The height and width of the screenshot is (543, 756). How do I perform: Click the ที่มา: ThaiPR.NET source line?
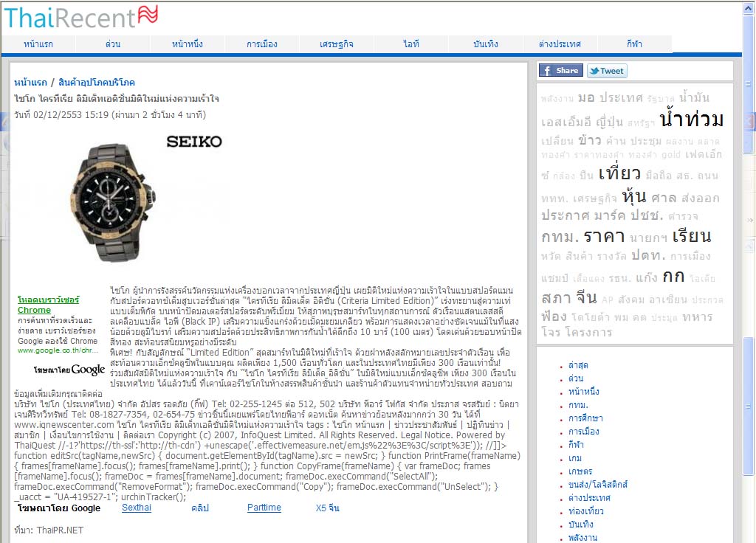pyautogui.click(x=49, y=530)
